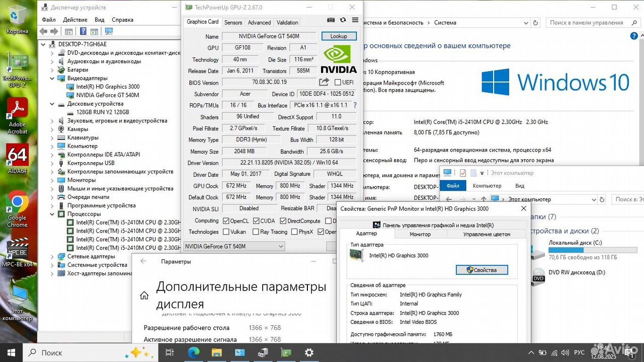Click Up arrow in Этот компьютер explorer
Viewport: 644px width, 362px height.
click(484, 199)
